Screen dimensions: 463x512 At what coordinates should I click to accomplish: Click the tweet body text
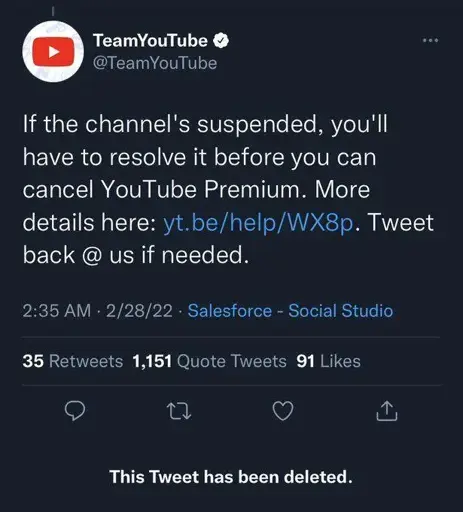(x=228, y=190)
